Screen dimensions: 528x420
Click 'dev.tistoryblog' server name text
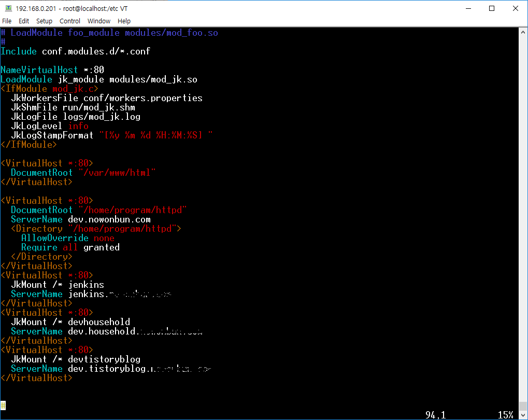coord(107,369)
